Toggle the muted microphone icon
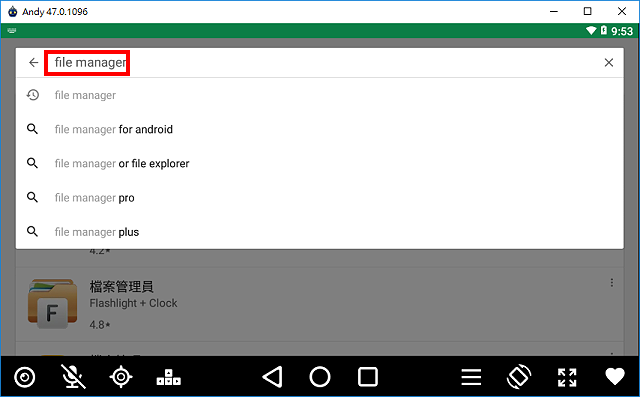640x397 pixels. 73,376
